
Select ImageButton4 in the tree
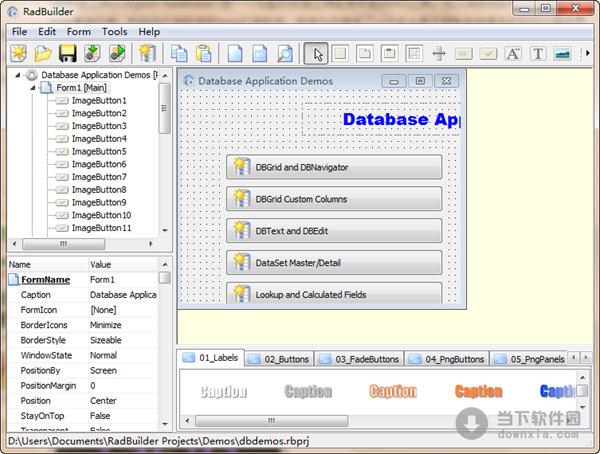coord(99,139)
